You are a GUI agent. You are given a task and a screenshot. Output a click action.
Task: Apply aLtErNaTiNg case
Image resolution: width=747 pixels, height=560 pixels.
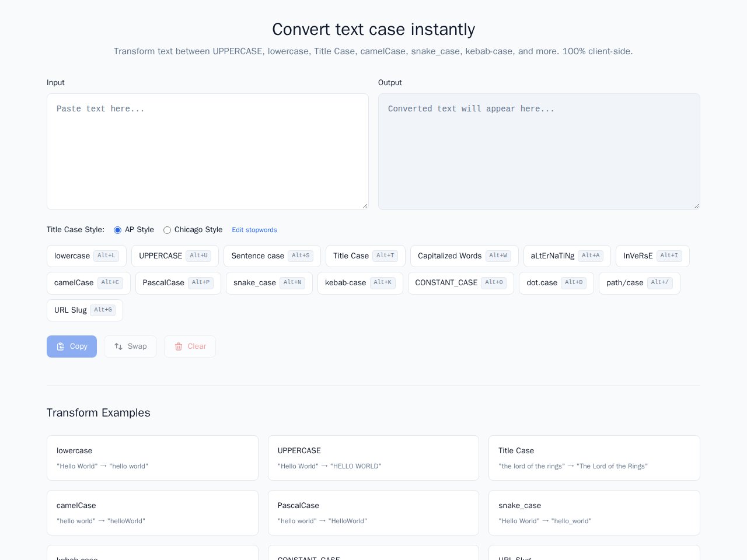[x=567, y=256]
